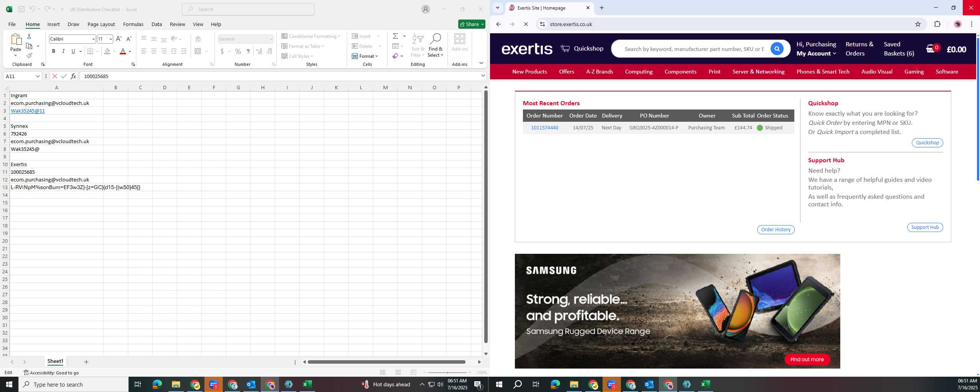Click the Quickshop cart link in header

[x=582, y=49]
